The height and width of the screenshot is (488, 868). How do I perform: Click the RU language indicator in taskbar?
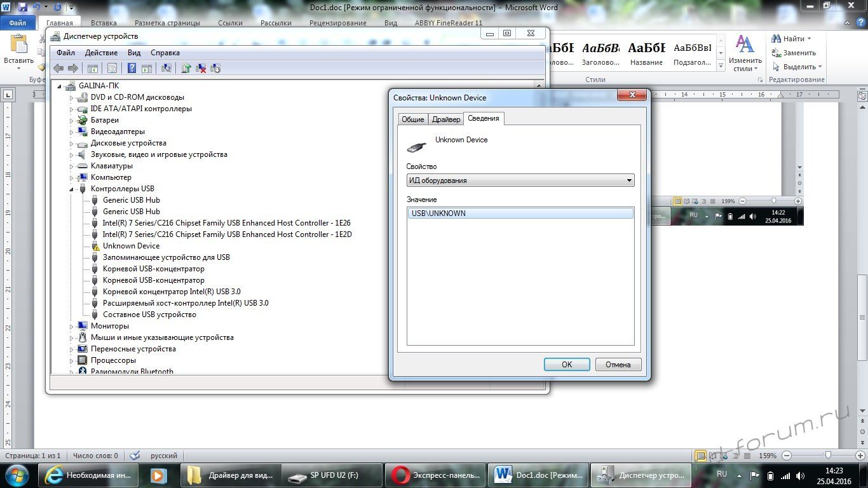(x=722, y=474)
